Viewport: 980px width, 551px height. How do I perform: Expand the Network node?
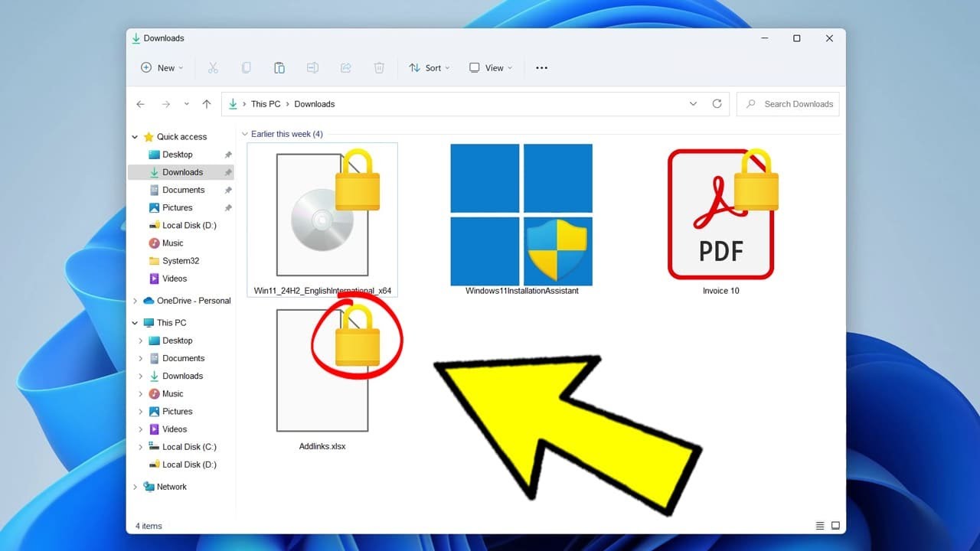click(x=135, y=487)
